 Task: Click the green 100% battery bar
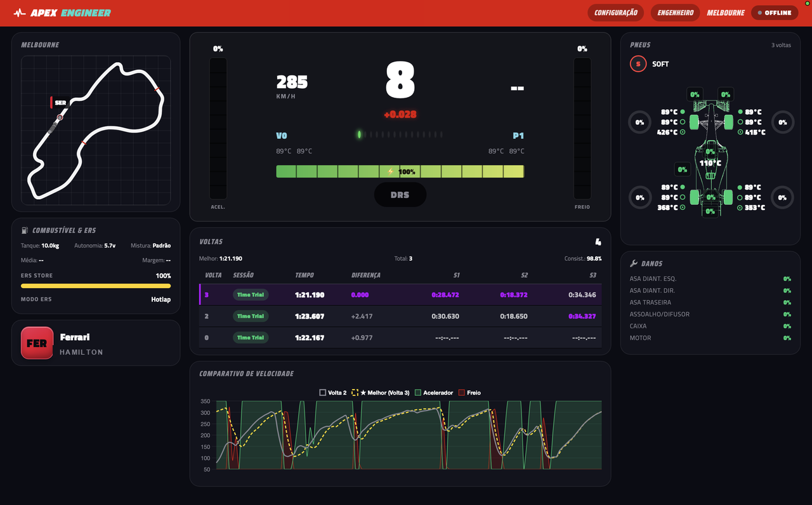pyautogui.click(x=400, y=171)
